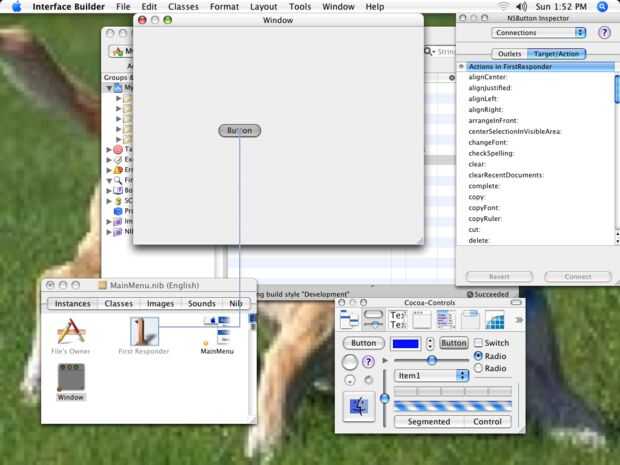Image resolution: width=620 pixels, height=465 pixels.
Task: Switch to Instances tab in MainMenu.nib
Action: 72,303
